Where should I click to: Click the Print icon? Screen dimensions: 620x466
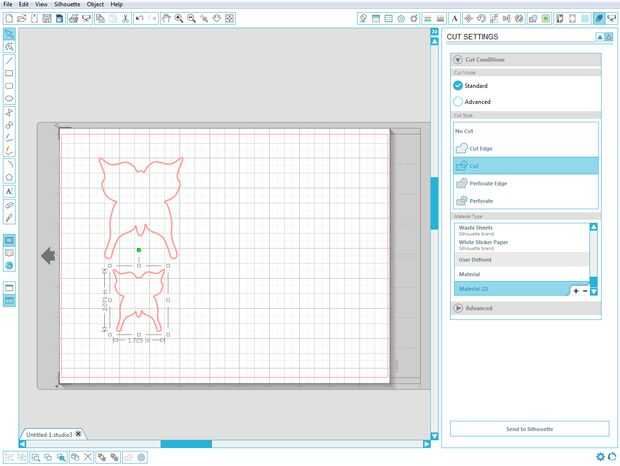[74, 19]
